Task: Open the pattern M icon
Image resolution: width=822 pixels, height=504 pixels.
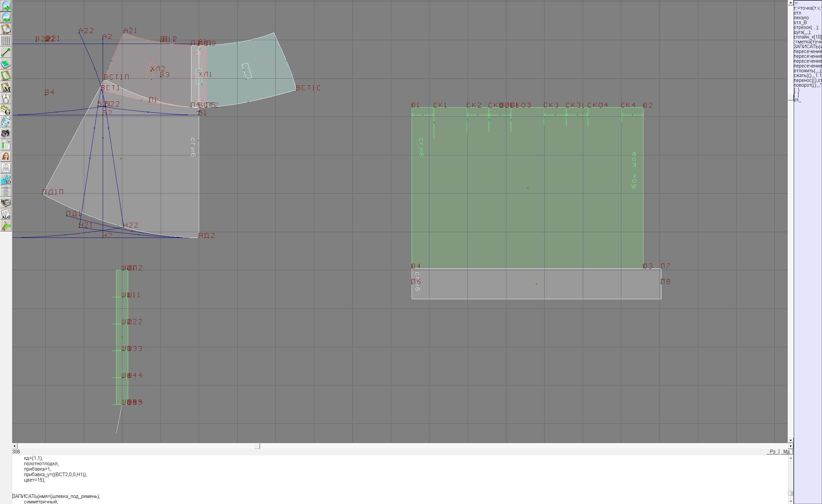Action: [x=6, y=87]
